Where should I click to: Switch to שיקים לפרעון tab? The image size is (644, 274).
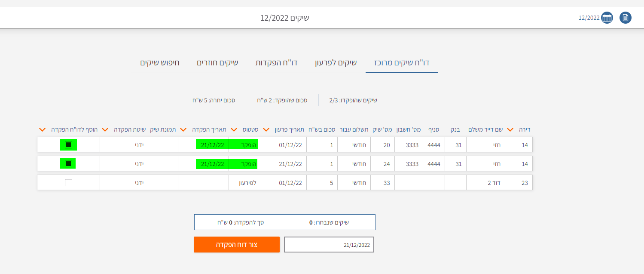(x=333, y=62)
